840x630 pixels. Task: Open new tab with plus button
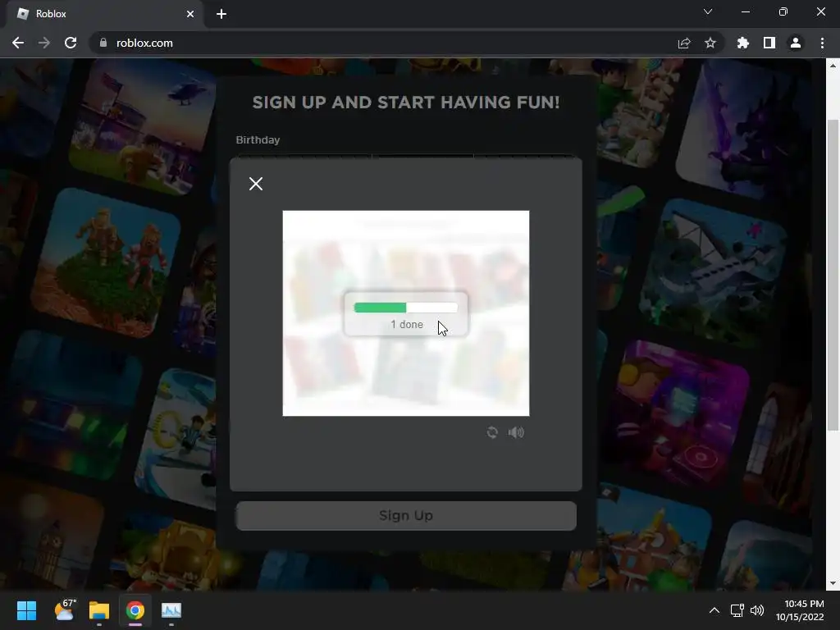(221, 14)
